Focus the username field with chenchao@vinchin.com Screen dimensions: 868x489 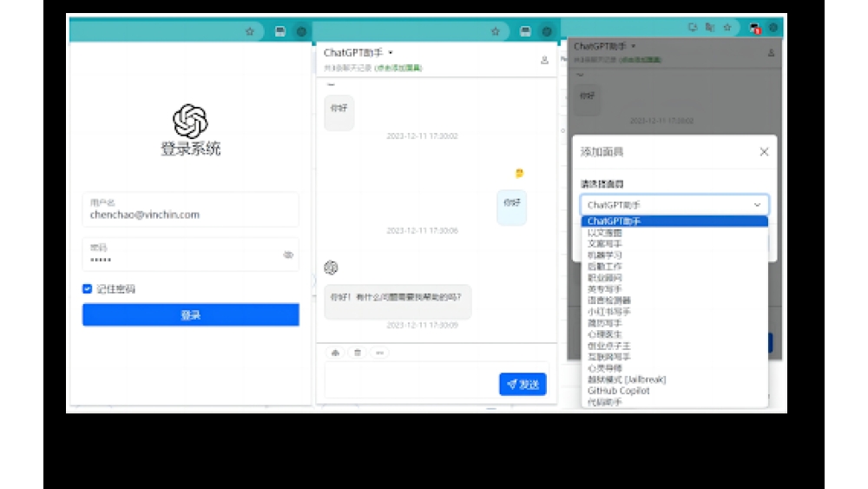190,209
